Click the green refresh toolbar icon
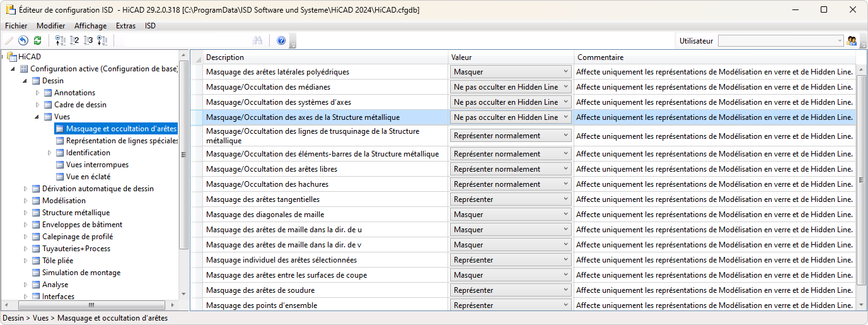Image resolution: width=868 pixels, height=325 pixels. point(37,40)
